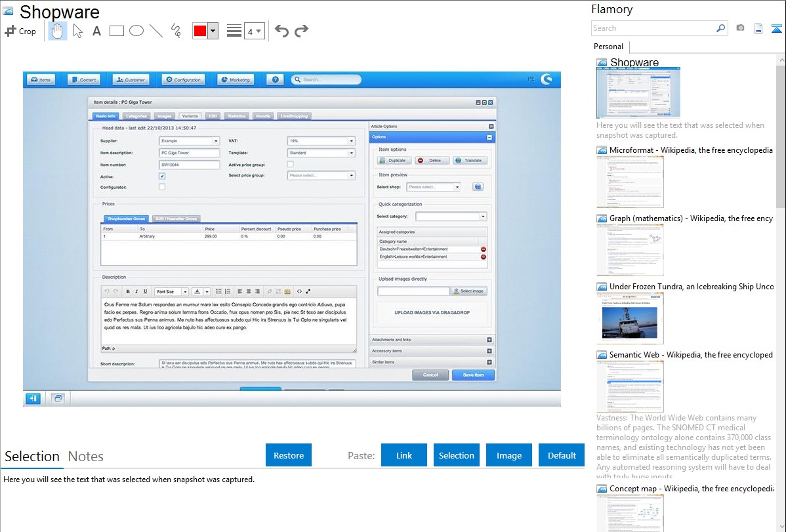Click the Flamory search field

pyautogui.click(x=653, y=28)
